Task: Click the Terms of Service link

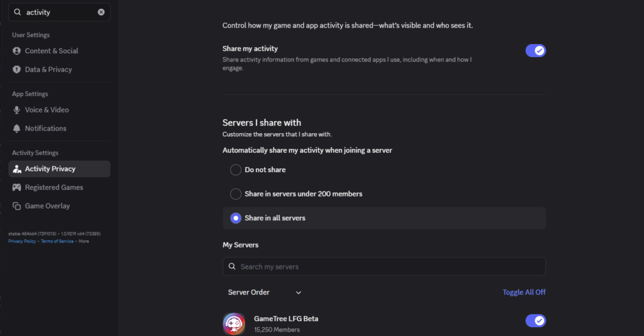Action: (x=57, y=241)
